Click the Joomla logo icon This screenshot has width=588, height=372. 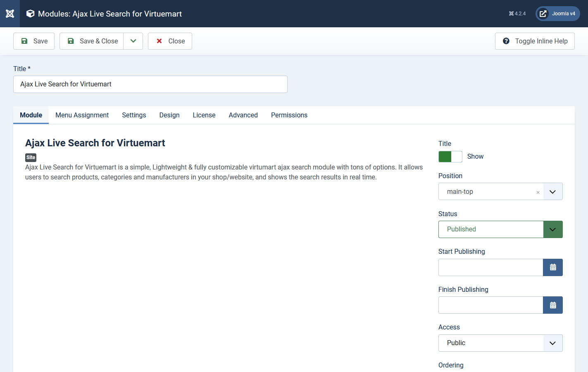(x=10, y=14)
